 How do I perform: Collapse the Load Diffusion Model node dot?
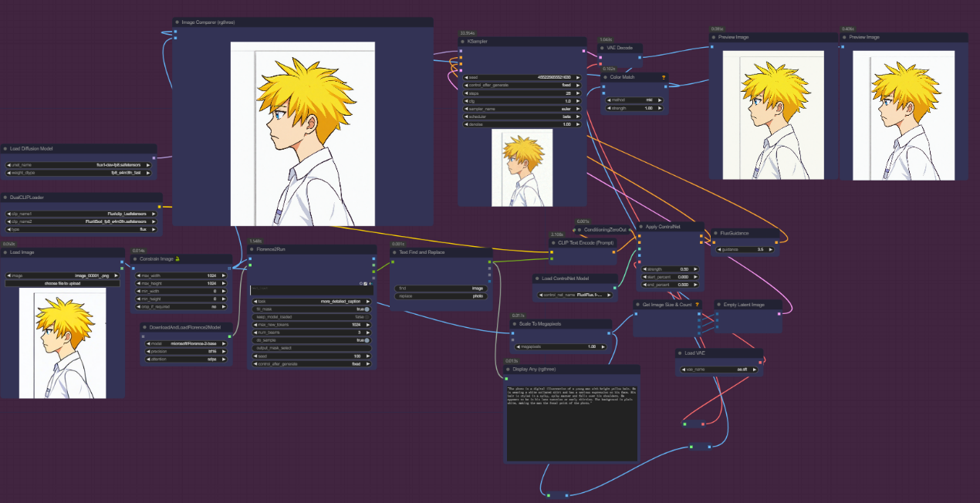pyautogui.click(x=5, y=149)
